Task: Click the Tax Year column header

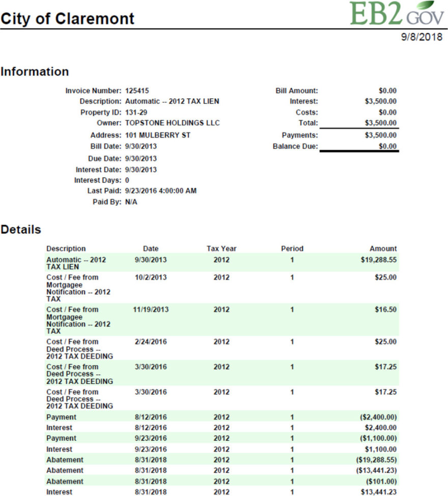Action: [x=221, y=249]
